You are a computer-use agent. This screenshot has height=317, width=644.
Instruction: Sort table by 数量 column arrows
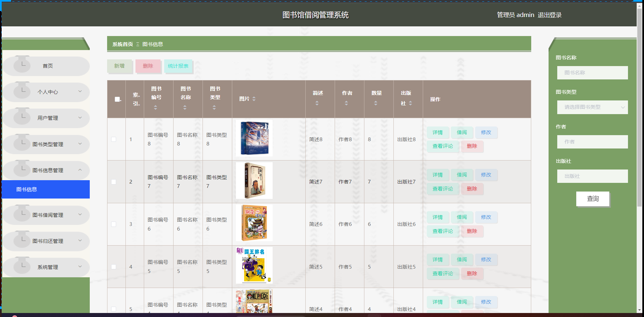(x=376, y=103)
